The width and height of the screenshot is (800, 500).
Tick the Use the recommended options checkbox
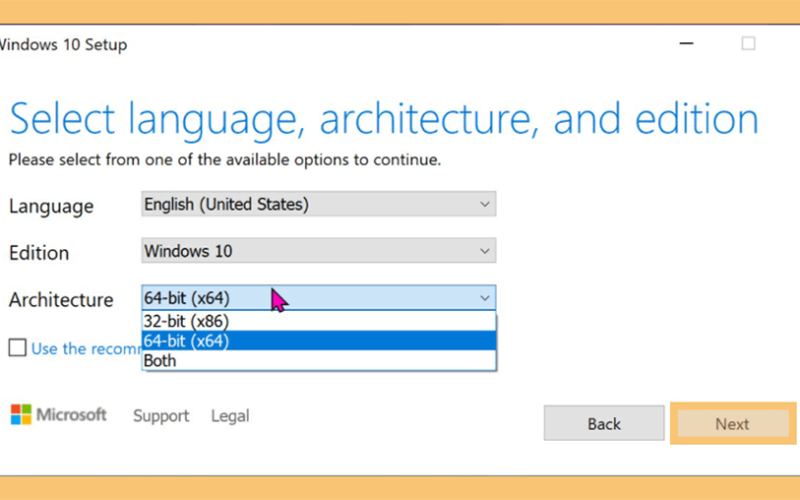tap(17, 348)
